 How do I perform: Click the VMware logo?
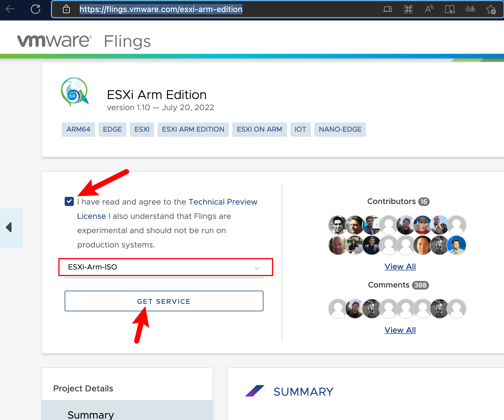point(55,41)
